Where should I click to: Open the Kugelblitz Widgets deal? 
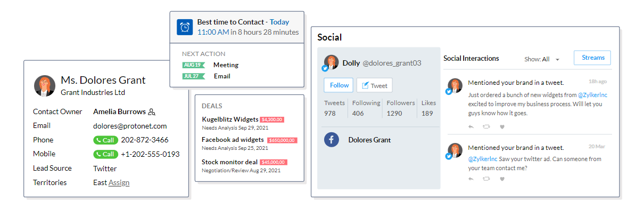coord(230,119)
